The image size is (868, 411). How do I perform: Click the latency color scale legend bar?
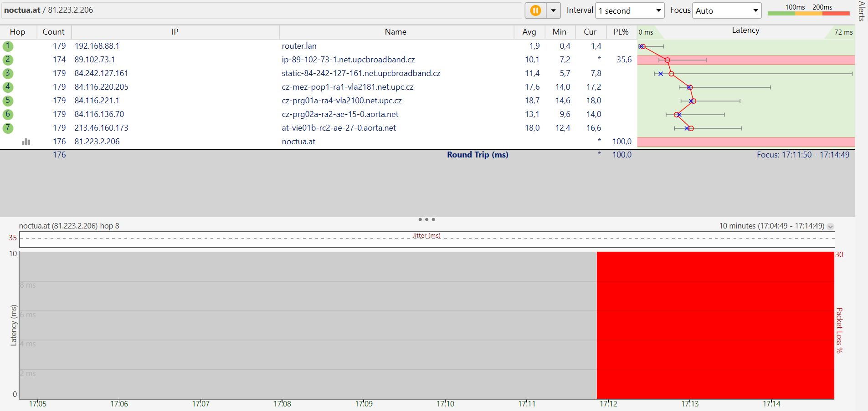pos(808,13)
